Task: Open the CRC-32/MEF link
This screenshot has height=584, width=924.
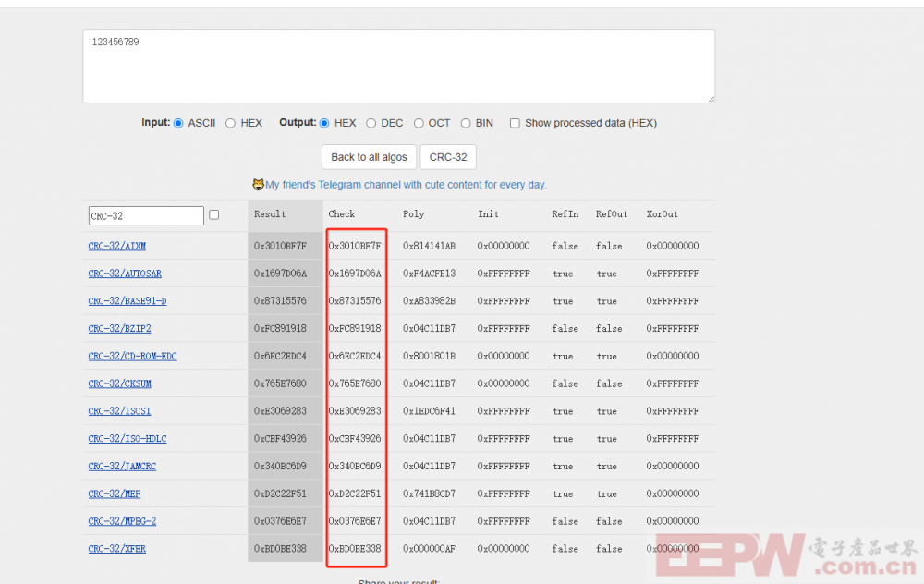Action: click(115, 493)
